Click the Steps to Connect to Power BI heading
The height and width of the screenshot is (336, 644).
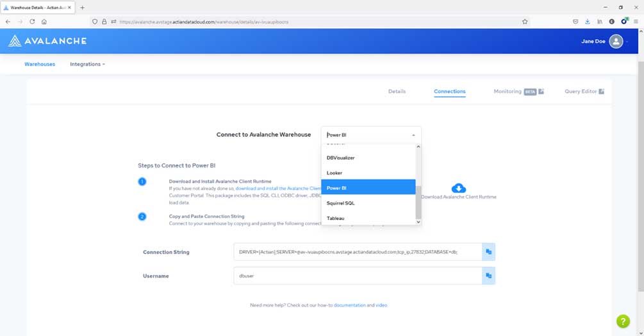click(x=177, y=165)
